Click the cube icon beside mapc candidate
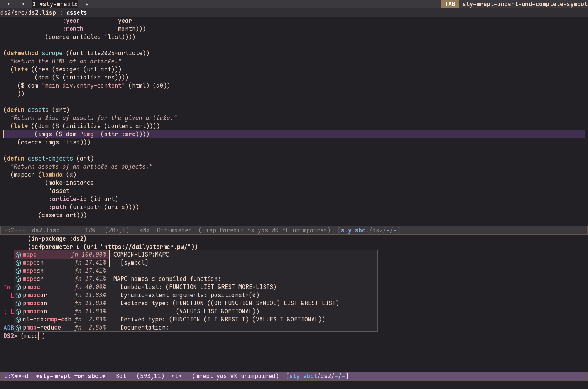This screenshot has height=389, width=588. click(18, 255)
